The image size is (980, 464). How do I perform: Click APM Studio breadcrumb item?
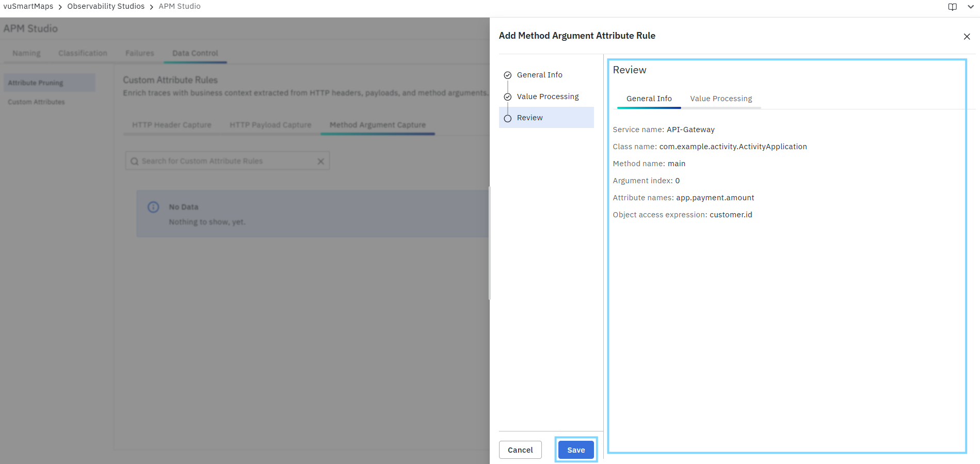(180, 6)
